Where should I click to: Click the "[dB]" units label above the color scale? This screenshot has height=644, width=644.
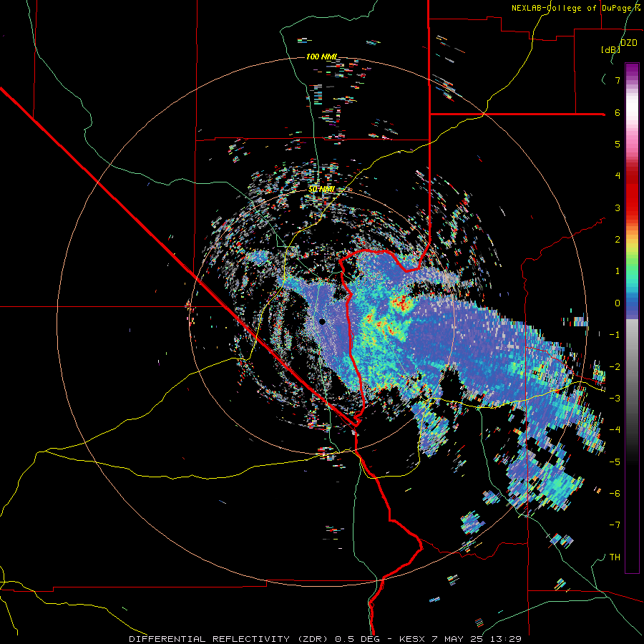[611, 49]
